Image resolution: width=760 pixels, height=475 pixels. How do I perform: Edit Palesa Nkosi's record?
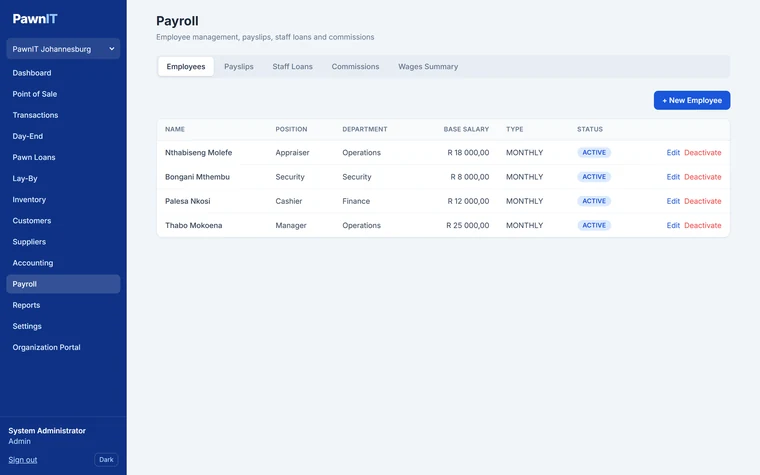click(673, 201)
